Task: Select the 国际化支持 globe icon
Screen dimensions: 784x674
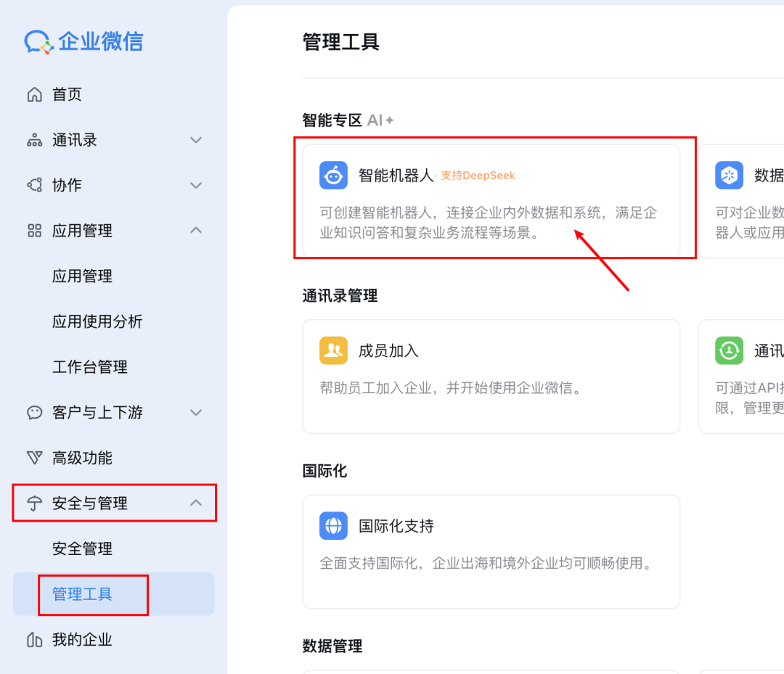Action: (x=333, y=526)
